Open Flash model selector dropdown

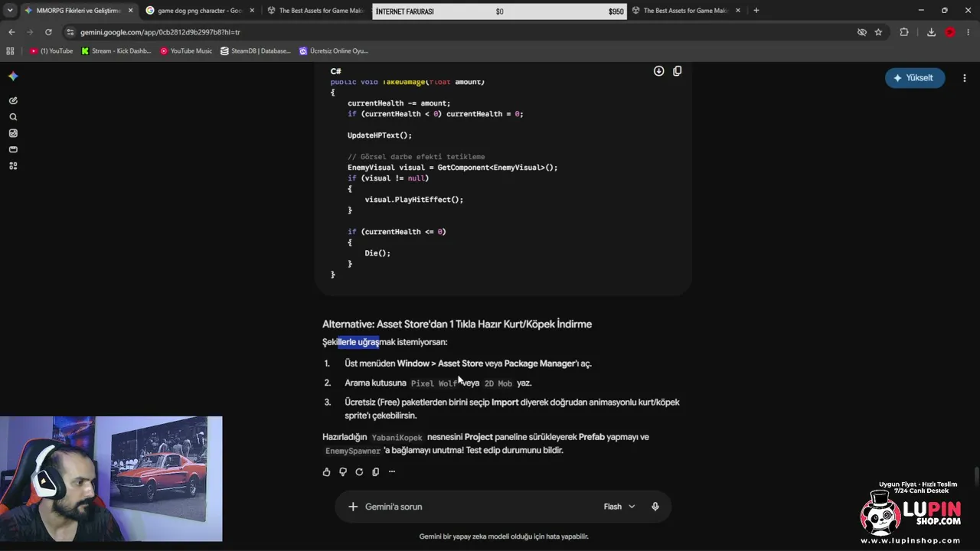click(x=619, y=507)
